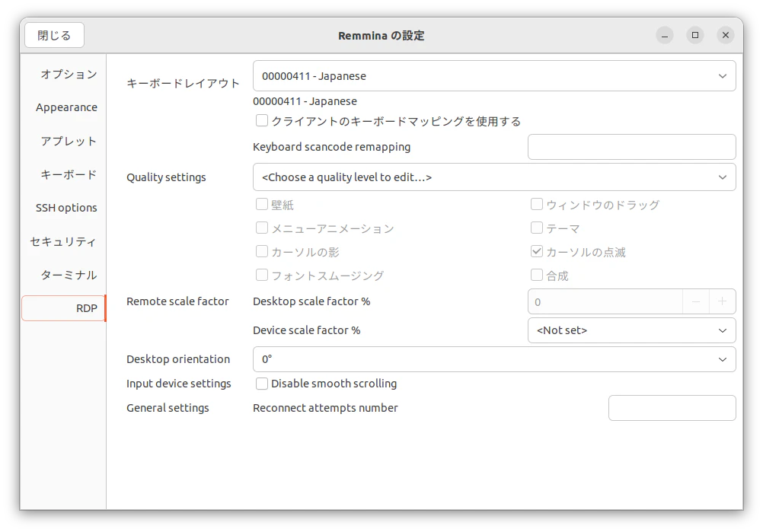Switch to the セキュリティ tab

[64, 241]
